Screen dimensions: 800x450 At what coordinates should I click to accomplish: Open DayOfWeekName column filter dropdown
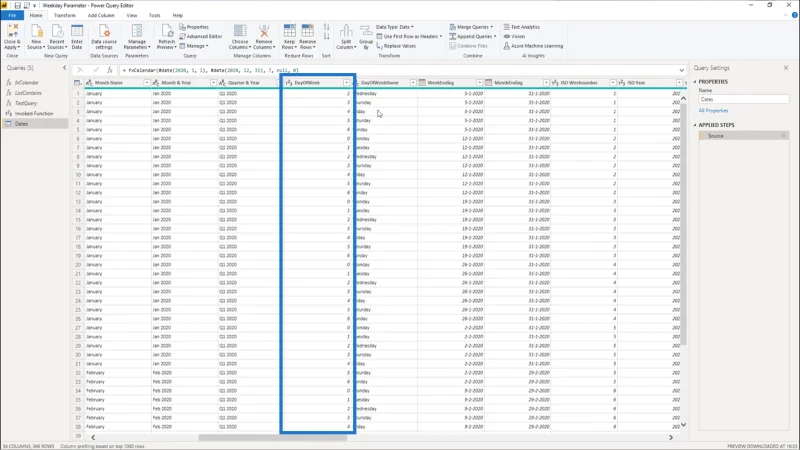click(413, 83)
